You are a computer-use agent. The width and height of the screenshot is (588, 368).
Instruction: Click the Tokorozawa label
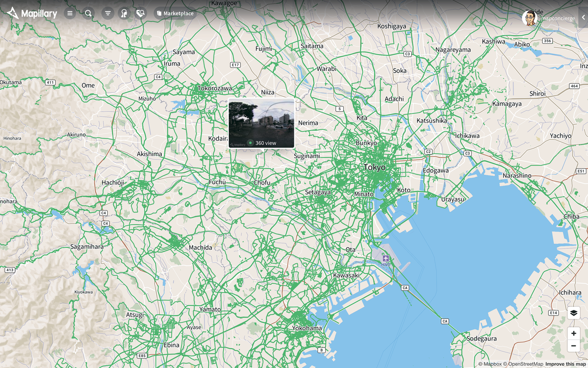coord(215,88)
